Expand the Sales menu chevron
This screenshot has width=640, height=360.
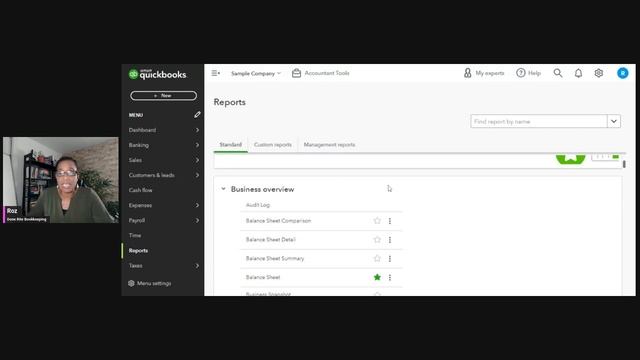[x=197, y=160]
